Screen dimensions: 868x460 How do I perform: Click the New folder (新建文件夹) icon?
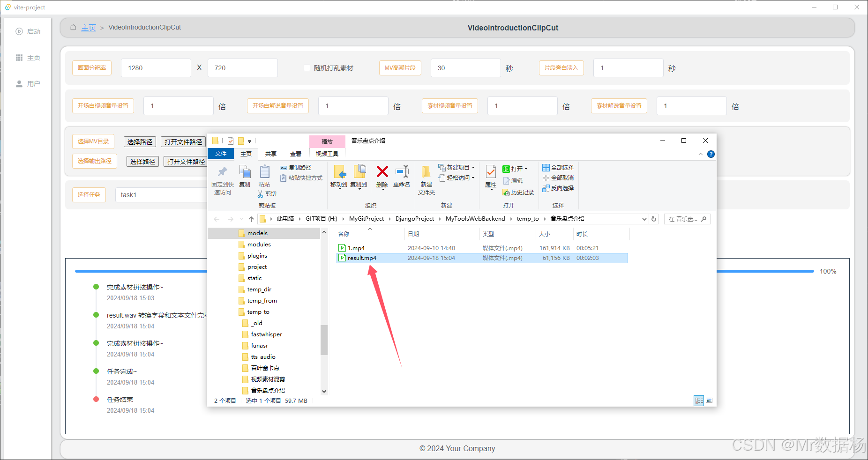[x=426, y=172]
